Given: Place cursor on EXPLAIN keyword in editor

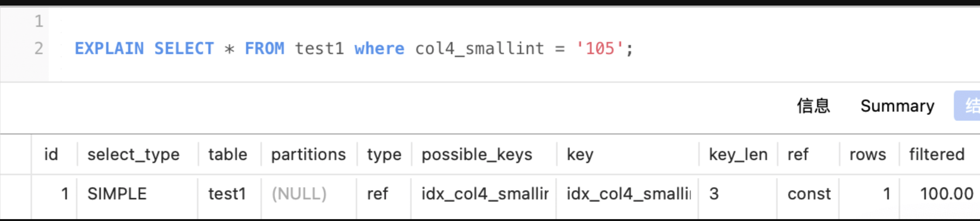Looking at the screenshot, I should point(109,49).
